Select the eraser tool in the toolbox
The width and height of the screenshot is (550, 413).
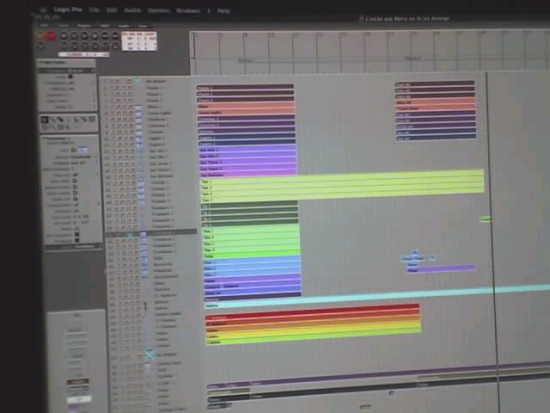coord(61,120)
